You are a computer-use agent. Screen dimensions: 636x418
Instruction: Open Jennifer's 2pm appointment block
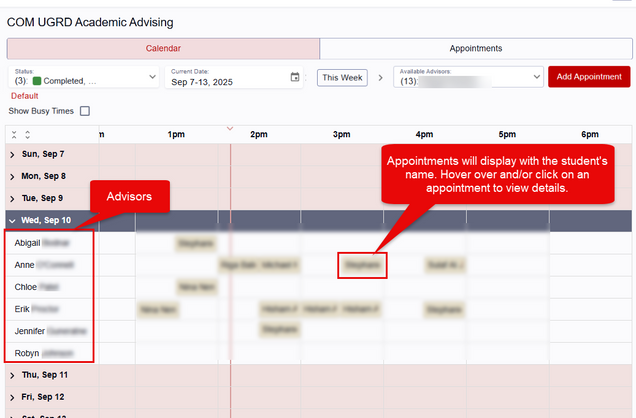click(280, 329)
